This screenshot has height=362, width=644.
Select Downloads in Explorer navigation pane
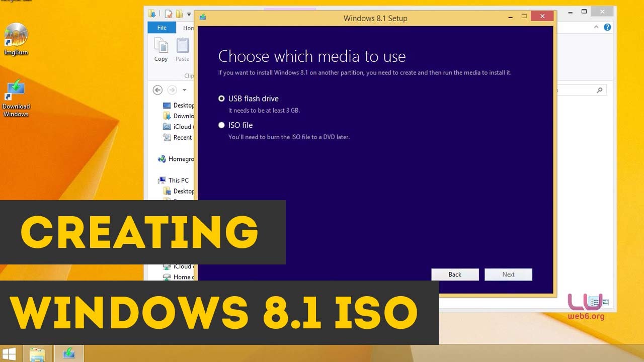point(179,116)
